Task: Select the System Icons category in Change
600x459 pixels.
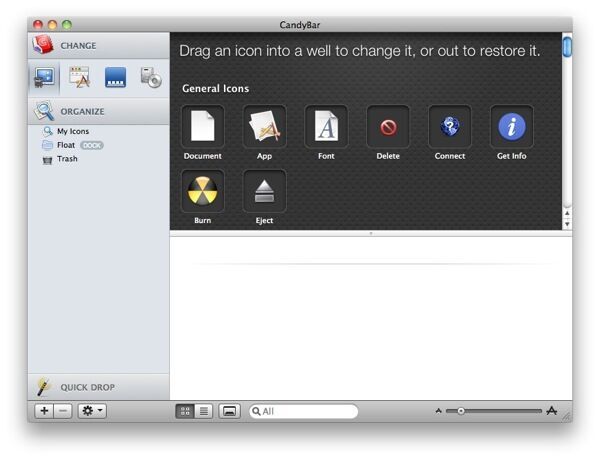Action: 44,78
